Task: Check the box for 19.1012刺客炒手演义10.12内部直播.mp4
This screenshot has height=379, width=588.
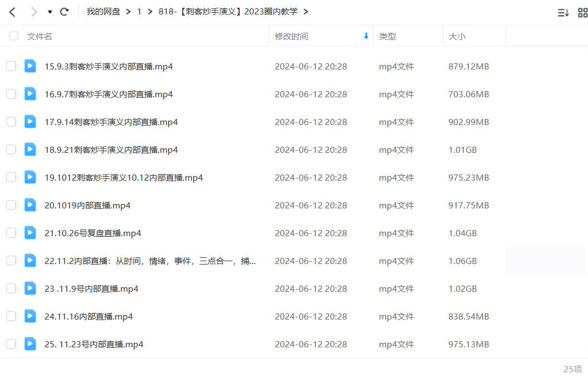Action: coord(11,177)
